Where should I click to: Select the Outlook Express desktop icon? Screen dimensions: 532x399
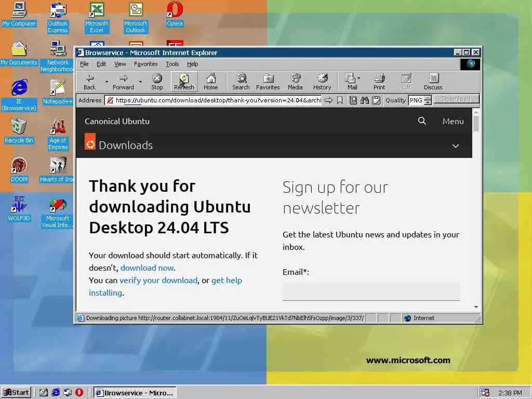coord(58,18)
